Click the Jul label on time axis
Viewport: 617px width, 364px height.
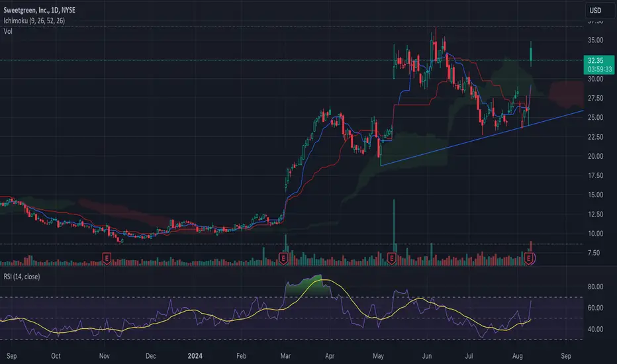click(469, 356)
